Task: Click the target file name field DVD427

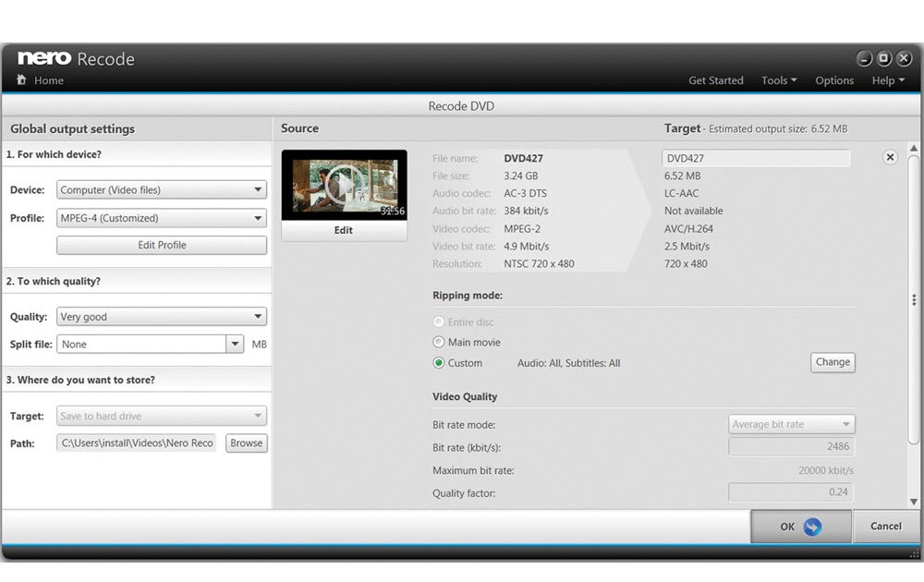Action: pyautogui.click(x=756, y=158)
